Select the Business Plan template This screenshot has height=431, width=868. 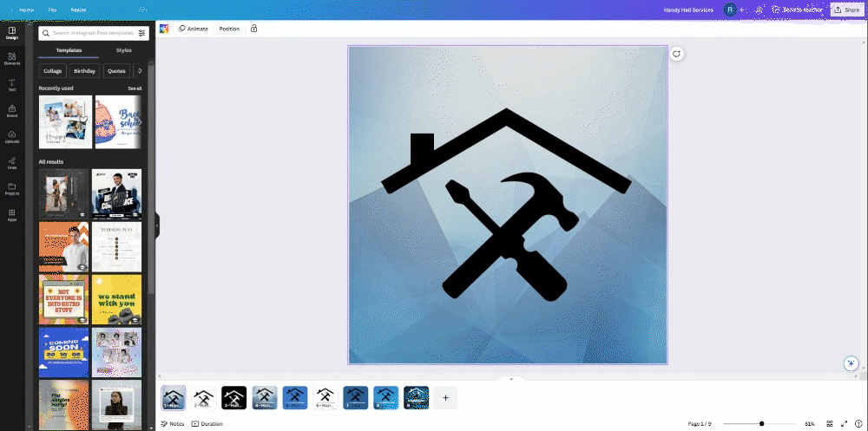(x=116, y=247)
